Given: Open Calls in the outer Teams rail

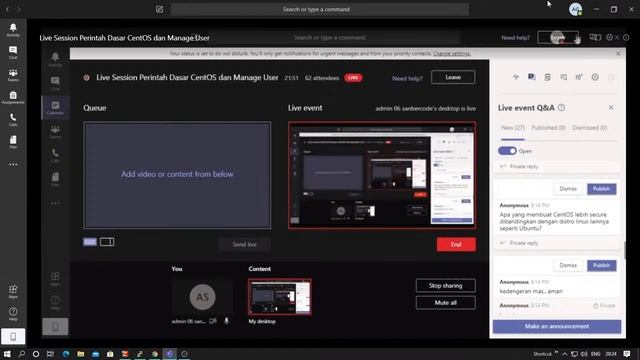Looking at the screenshot, I should coord(13,120).
